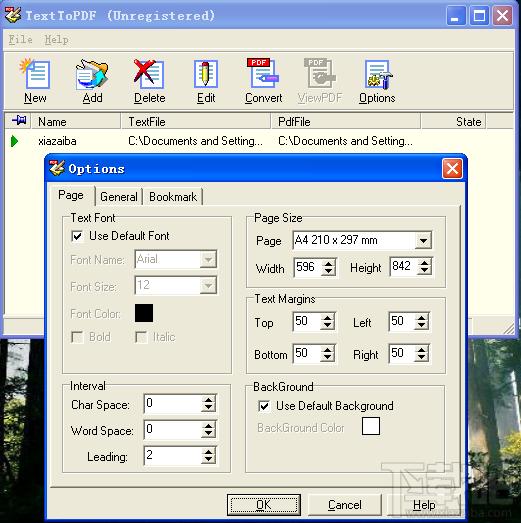Close the TextToPDF main window

[x=502, y=16]
